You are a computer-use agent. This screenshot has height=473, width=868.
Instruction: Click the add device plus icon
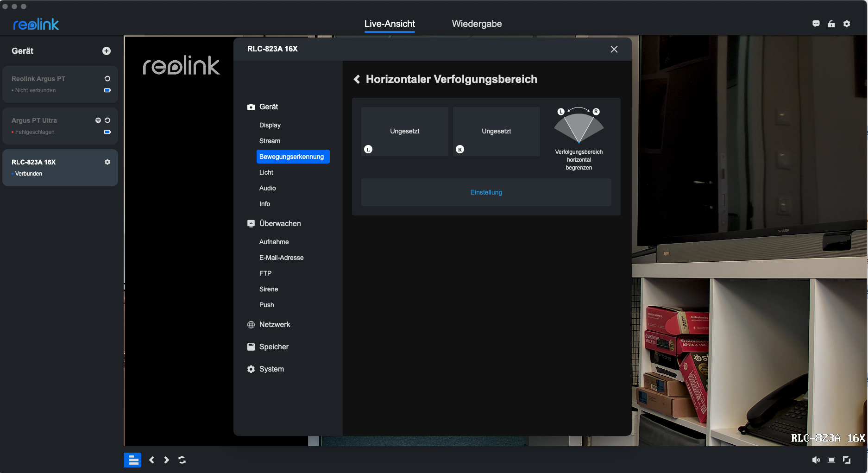pos(107,51)
